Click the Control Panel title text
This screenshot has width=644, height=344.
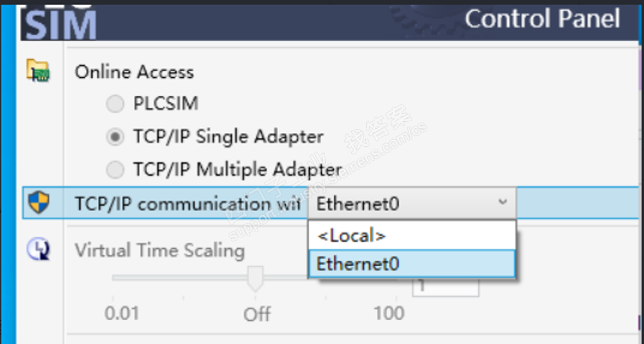coord(542,19)
